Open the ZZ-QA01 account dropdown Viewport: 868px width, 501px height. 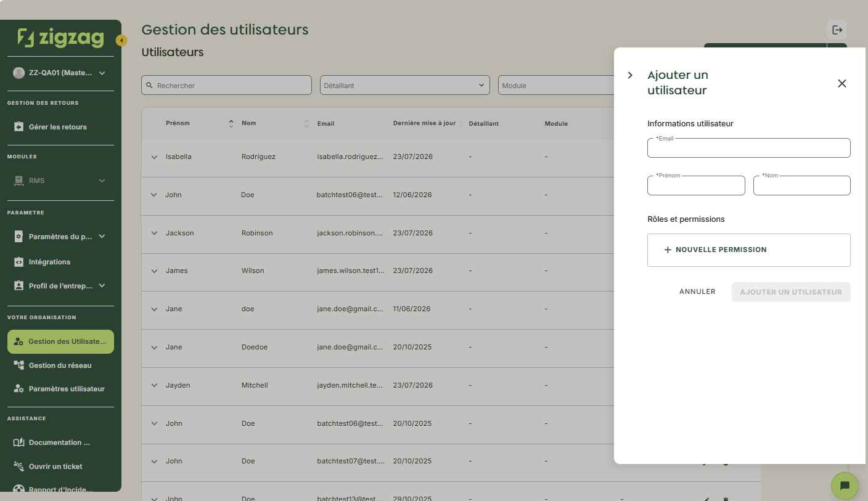pos(59,73)
